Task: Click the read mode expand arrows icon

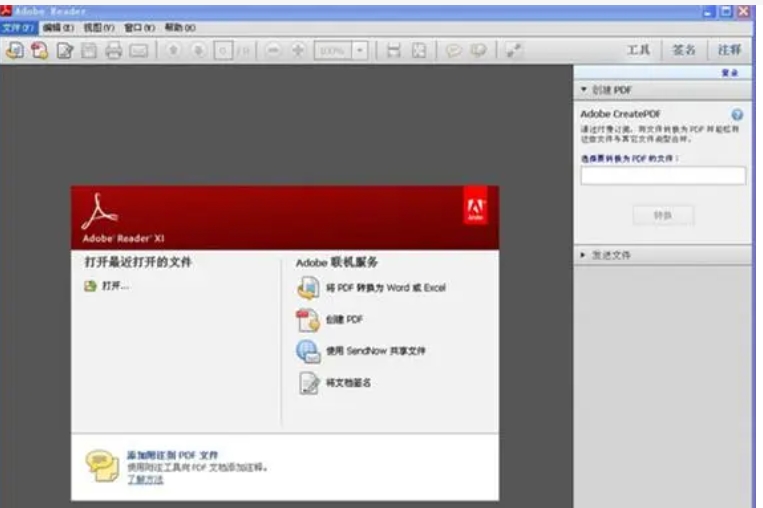Action: pos(513,50)
